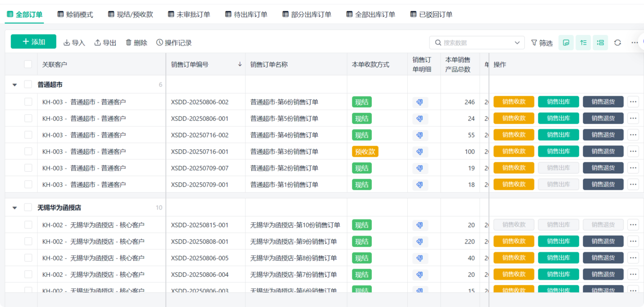
Task: Select checkbox for order XSDD-20250808-001
Action: [28, 242]
